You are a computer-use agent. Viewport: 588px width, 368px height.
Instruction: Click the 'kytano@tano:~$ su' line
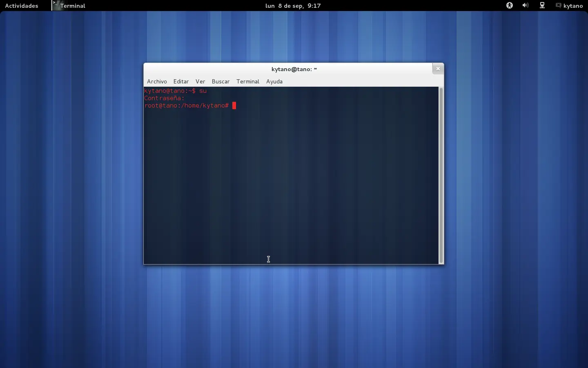(176, 91)
